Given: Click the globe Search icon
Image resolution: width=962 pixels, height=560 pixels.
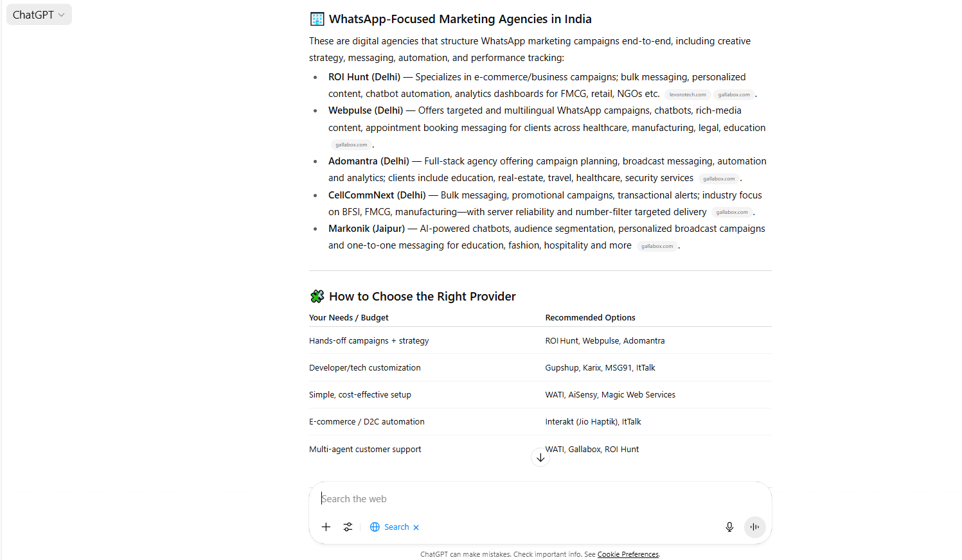Looking at the screenshot, I should tap(375, 527).
